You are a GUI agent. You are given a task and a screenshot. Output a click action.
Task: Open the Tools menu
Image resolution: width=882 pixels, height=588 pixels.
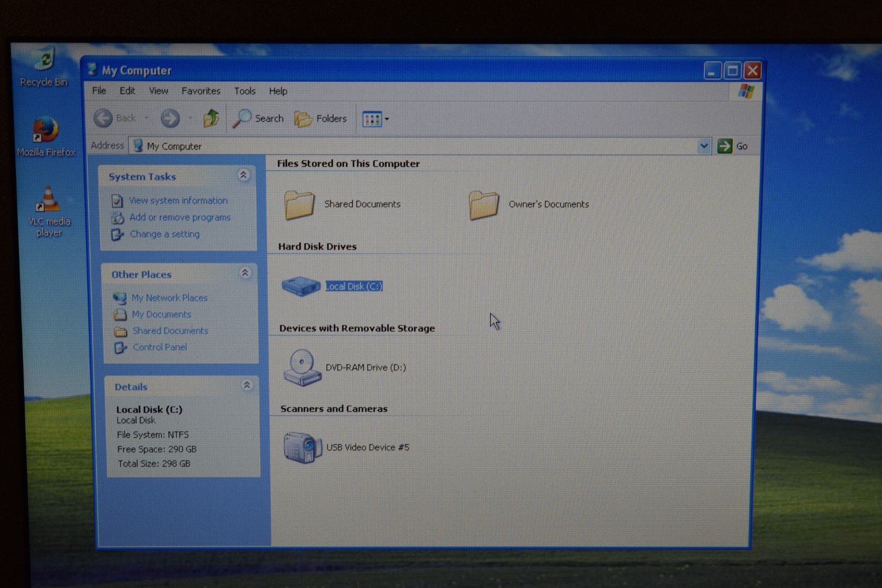coord(245,91)
